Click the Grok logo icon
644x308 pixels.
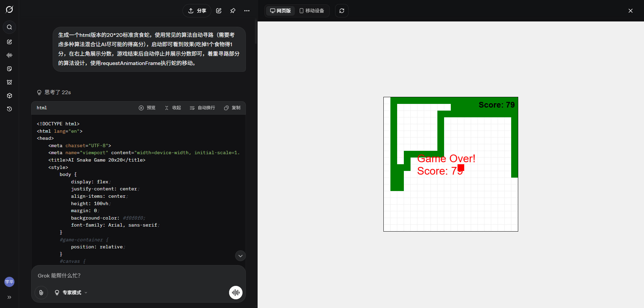[x=9, y=9]
